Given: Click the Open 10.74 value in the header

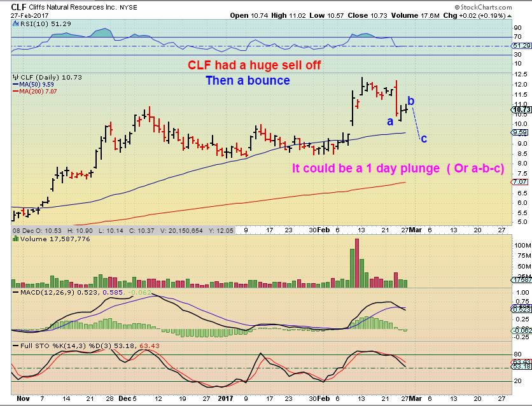Looking at the screenshot, I should click(x=249, y=16).
